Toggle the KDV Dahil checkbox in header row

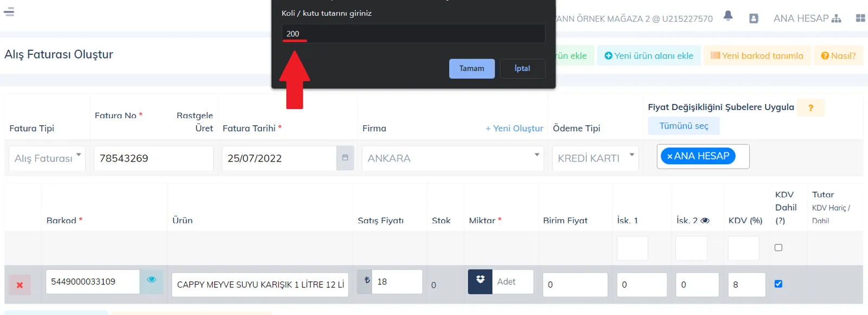[778, 247]
